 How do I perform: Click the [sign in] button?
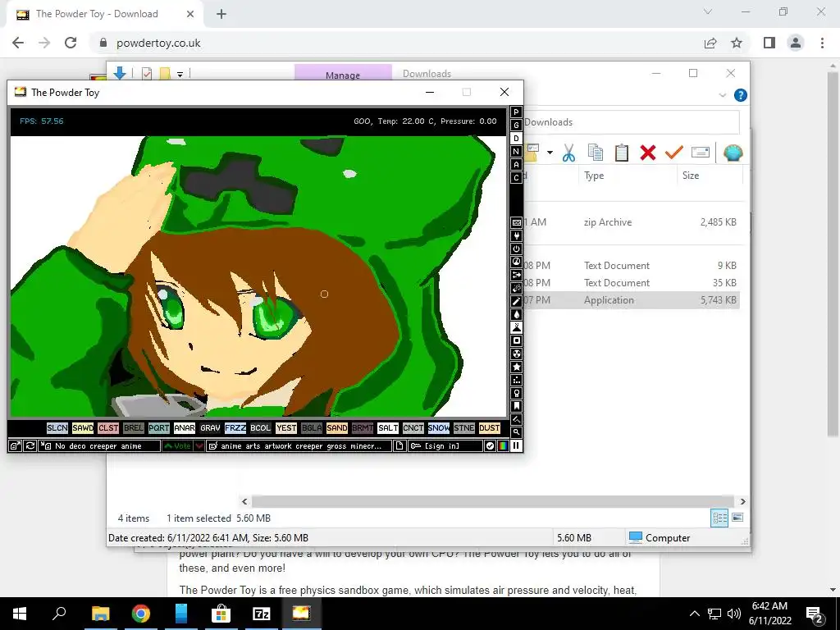(445, 445)
